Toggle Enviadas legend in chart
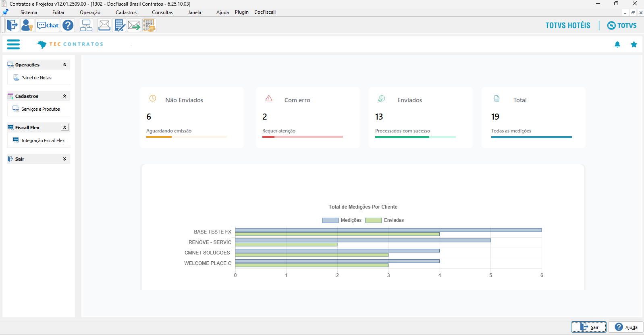644x335 pixels. click(384, 220)
